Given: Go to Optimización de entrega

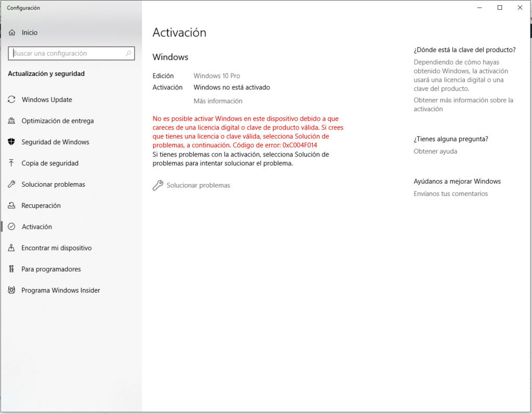Looking at the screenshot, I should click(x=58, y=121).
